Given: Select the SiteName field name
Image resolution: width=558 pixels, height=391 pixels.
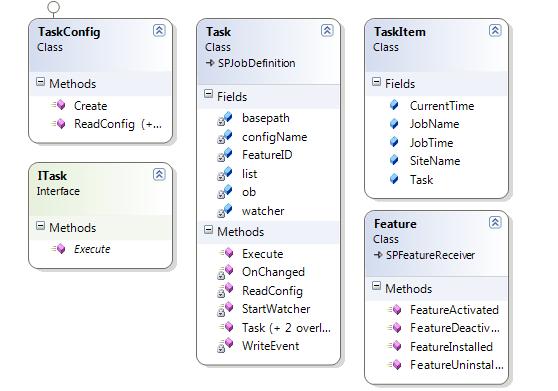Looking at the screenshot, I should [x=435, y=161].
